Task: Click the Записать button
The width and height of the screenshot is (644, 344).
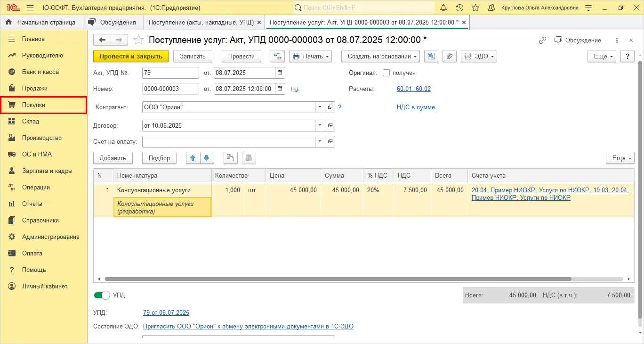Action: click(193, 56)
